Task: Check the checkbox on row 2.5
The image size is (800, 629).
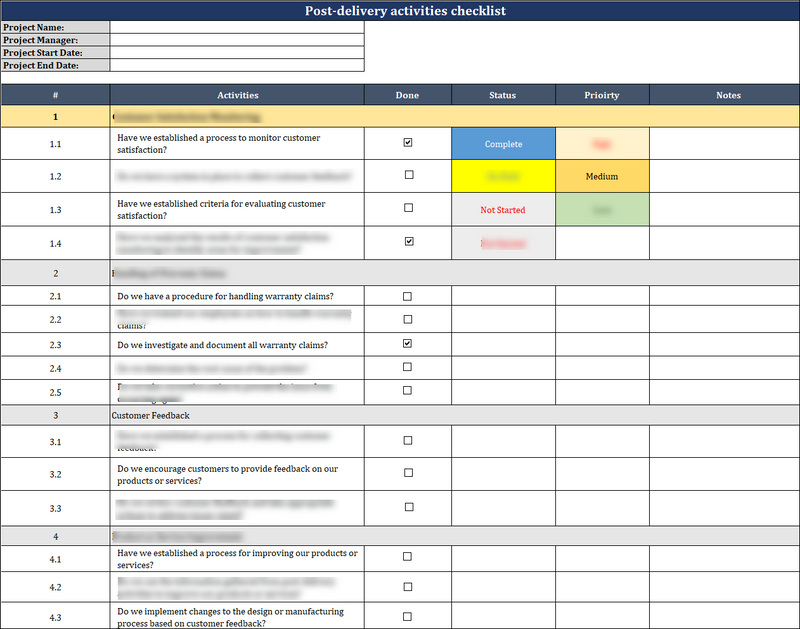Action: (x=407, y=392)
